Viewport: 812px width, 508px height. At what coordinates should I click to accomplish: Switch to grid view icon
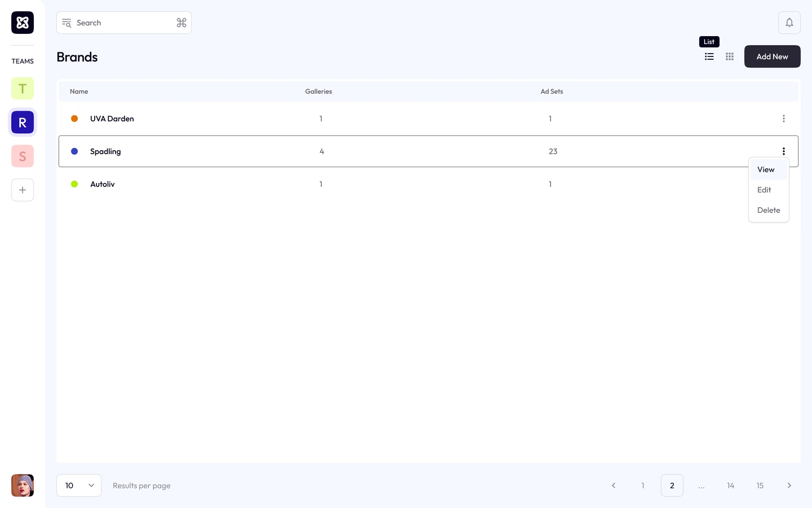pyautogui.click(x=730, y=56)
